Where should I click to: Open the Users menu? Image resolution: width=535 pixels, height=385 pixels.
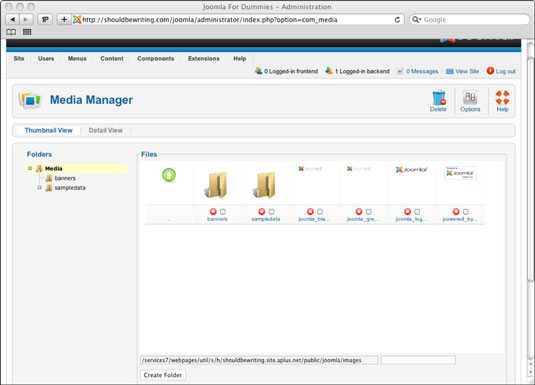click(x=46, y=58)
